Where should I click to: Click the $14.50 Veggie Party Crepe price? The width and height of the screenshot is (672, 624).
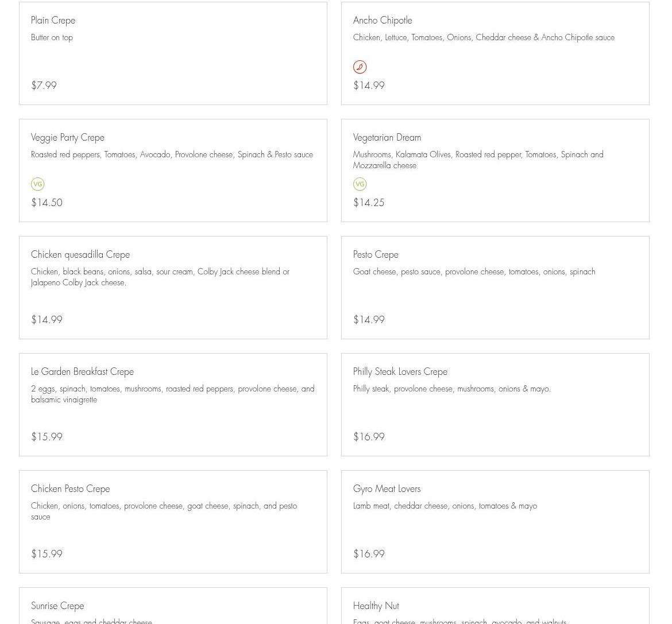47,203
